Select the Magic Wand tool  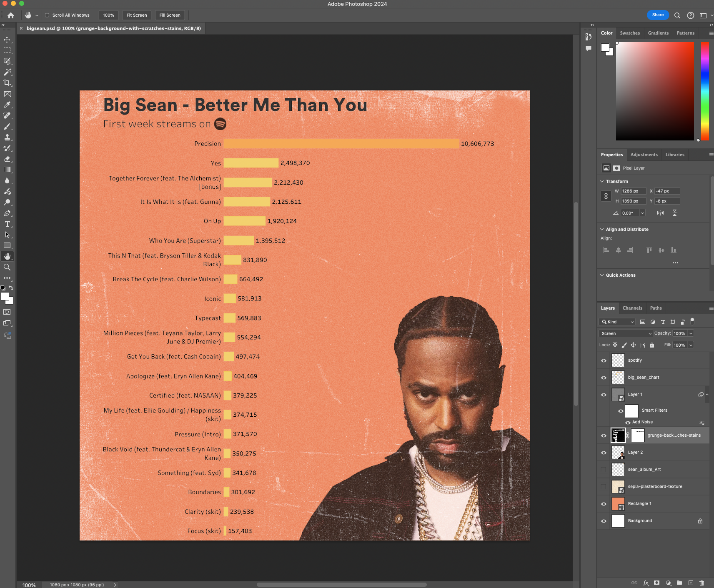click(7, 72)
